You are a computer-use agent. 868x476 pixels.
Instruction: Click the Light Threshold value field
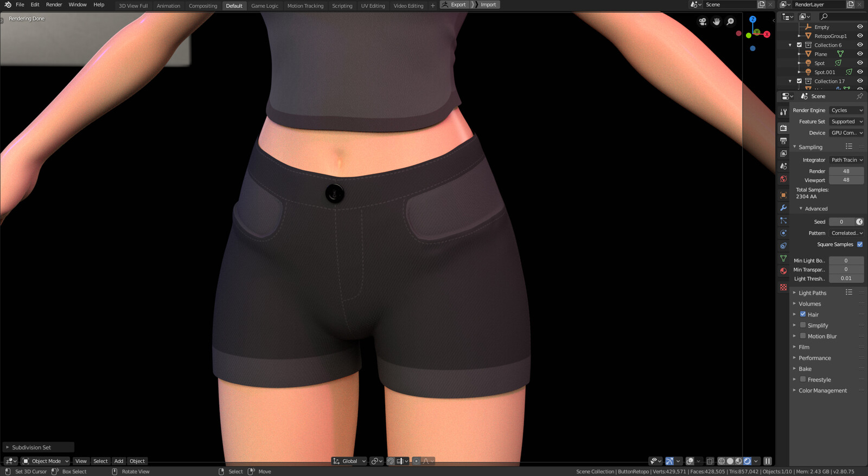coord(846,279)
